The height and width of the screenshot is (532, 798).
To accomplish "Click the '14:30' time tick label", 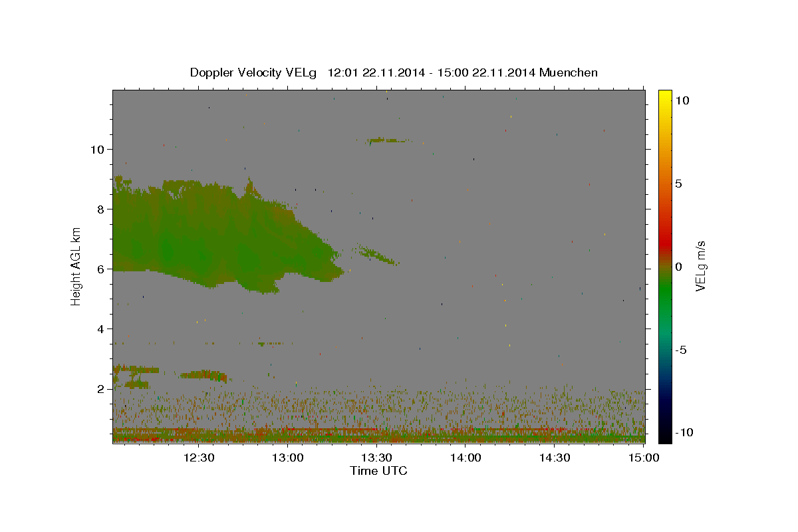I will point(555,458).
